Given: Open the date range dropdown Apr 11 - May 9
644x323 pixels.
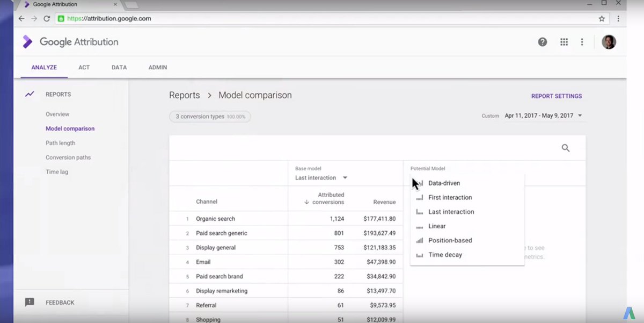Looking at the screenshot, I should pyautogui.click(x=543, y=116).
